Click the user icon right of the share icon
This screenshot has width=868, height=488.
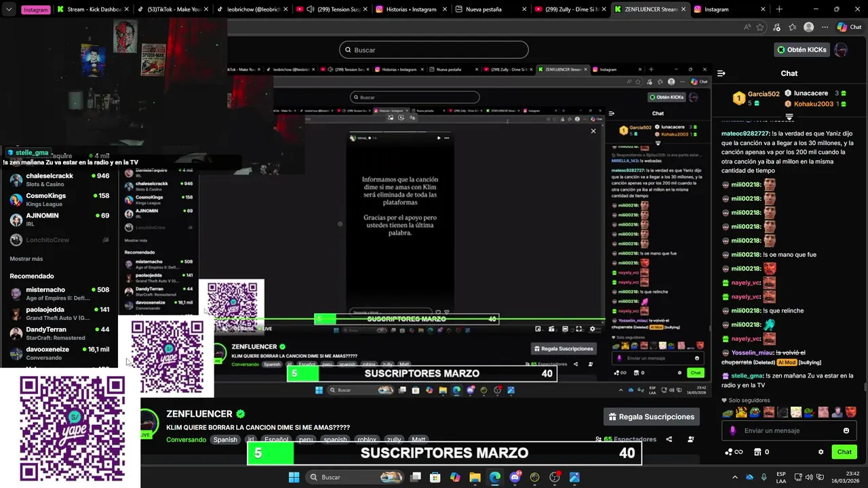pos(690,439)
